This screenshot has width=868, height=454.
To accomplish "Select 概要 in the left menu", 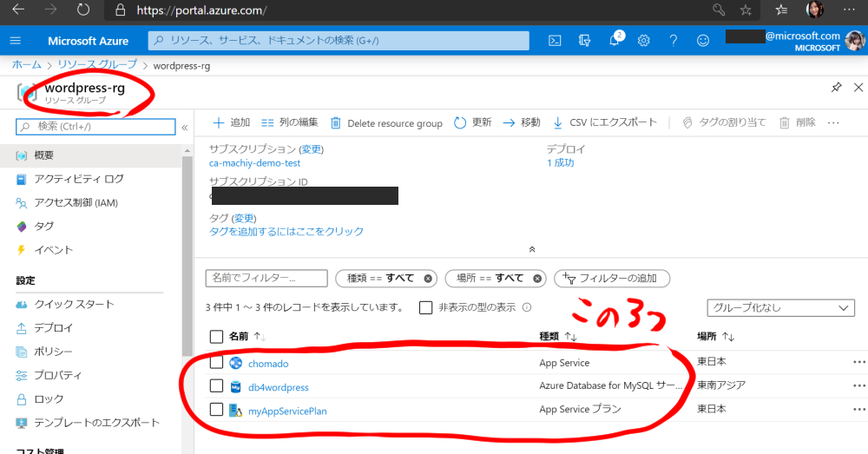I will pos(91,155).
